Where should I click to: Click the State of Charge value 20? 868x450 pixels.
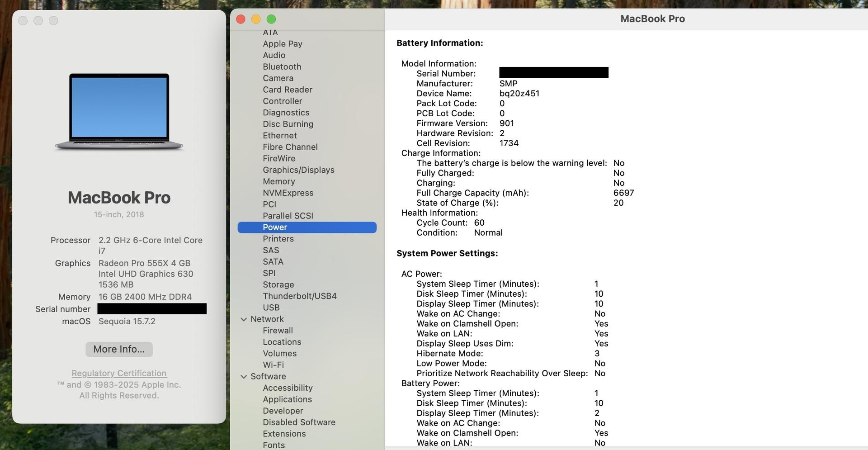[618, 203]
